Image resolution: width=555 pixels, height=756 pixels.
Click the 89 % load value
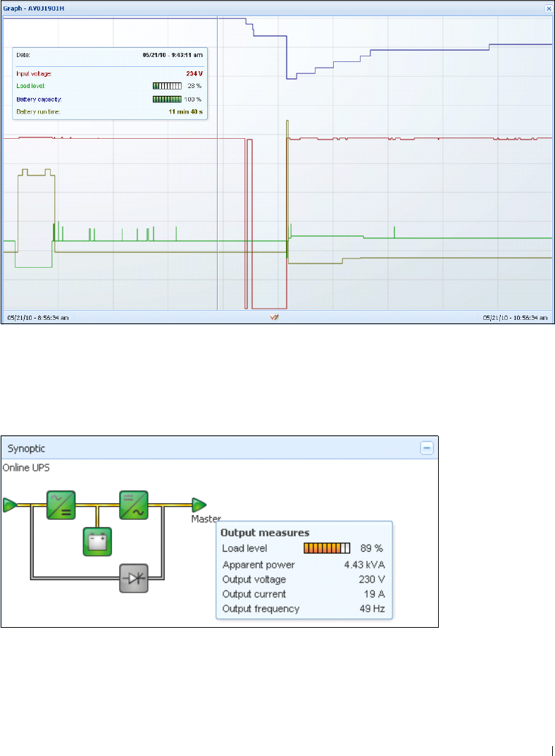tap(371, 548)
